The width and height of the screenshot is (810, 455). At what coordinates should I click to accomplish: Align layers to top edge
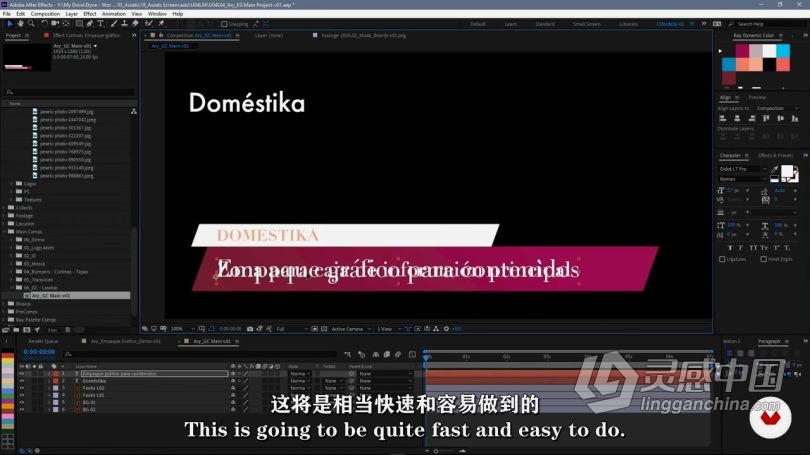point(766,118)
